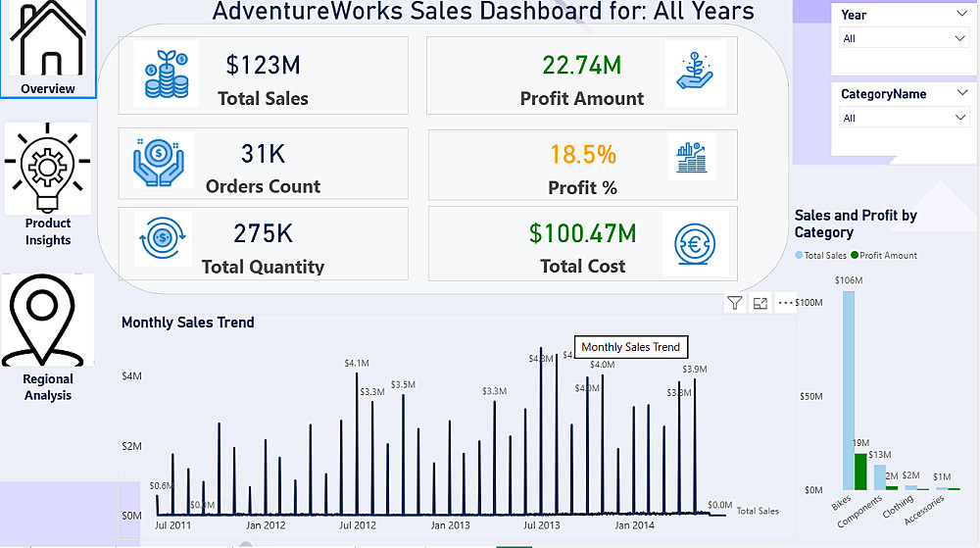
Task: Click the Profit Amount plant-in-hand icon
Action: click(694, 74)
